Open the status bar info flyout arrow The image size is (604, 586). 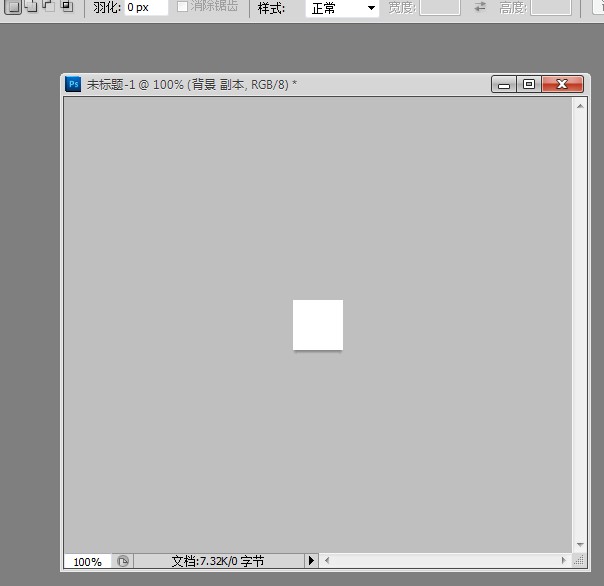tap(311, 561)
